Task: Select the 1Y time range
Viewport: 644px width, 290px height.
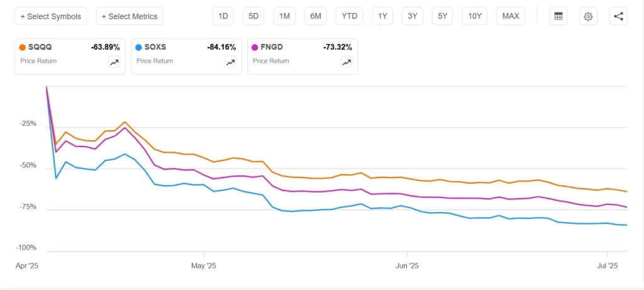Action: (x=382, y=16)
